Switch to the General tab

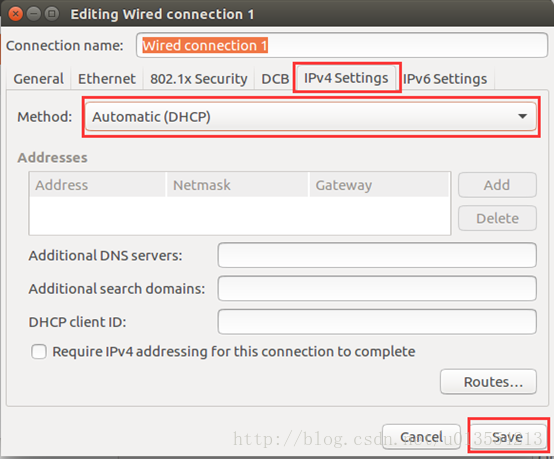39,78
